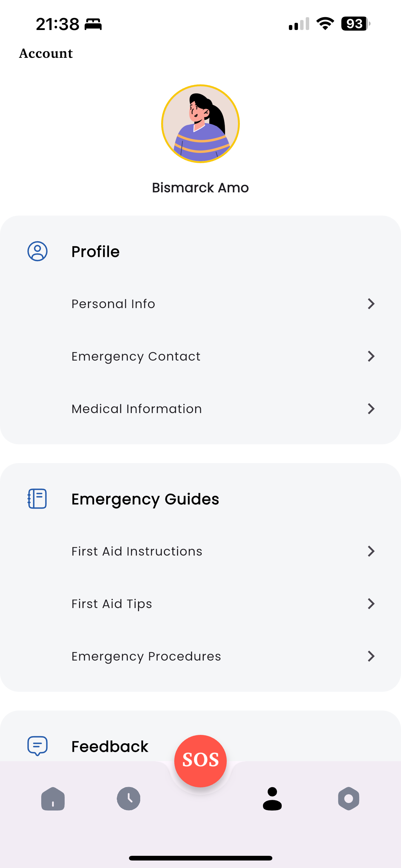Screen dimensions: 401x868
Task: Tap the red SOS emergency button
Action: point(200,761)
